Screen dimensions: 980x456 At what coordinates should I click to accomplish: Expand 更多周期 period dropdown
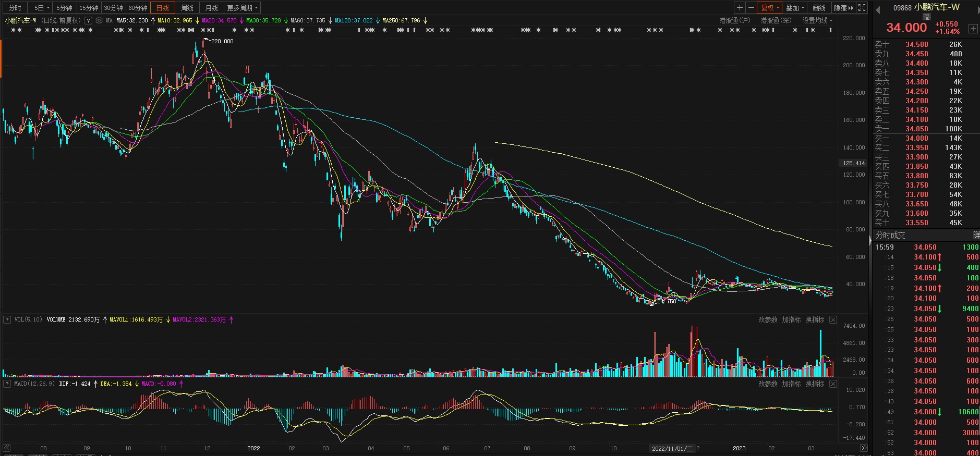(x=242, y=8)
